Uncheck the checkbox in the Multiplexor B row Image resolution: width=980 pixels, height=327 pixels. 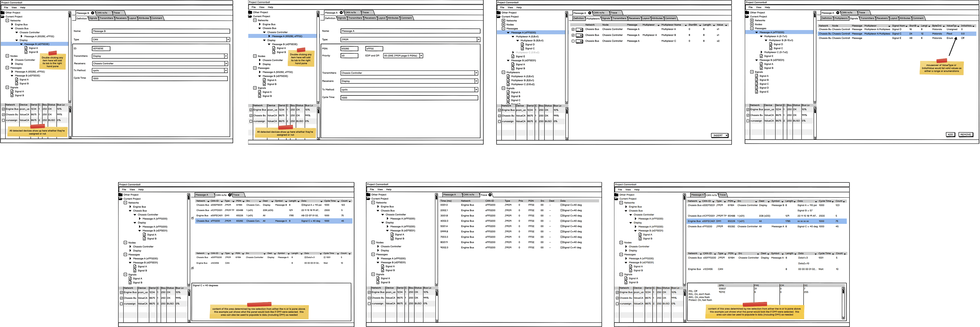coord(573,35)
